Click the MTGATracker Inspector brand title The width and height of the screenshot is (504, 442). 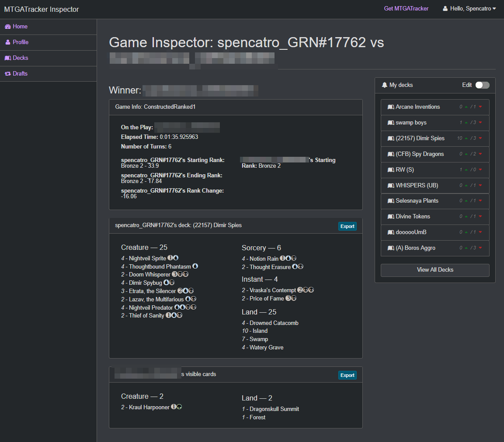(42, 9)
